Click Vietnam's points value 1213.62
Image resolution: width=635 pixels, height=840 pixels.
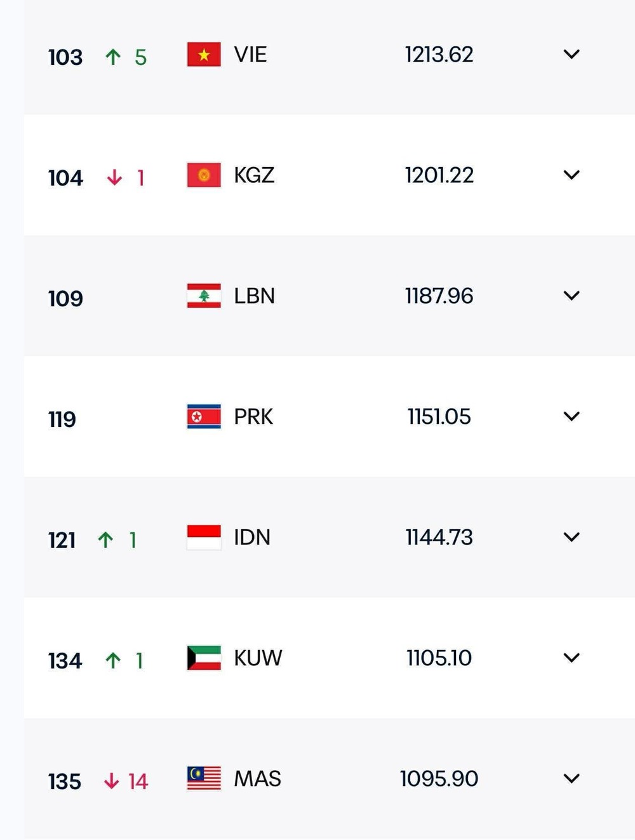(x=439, y=55)
